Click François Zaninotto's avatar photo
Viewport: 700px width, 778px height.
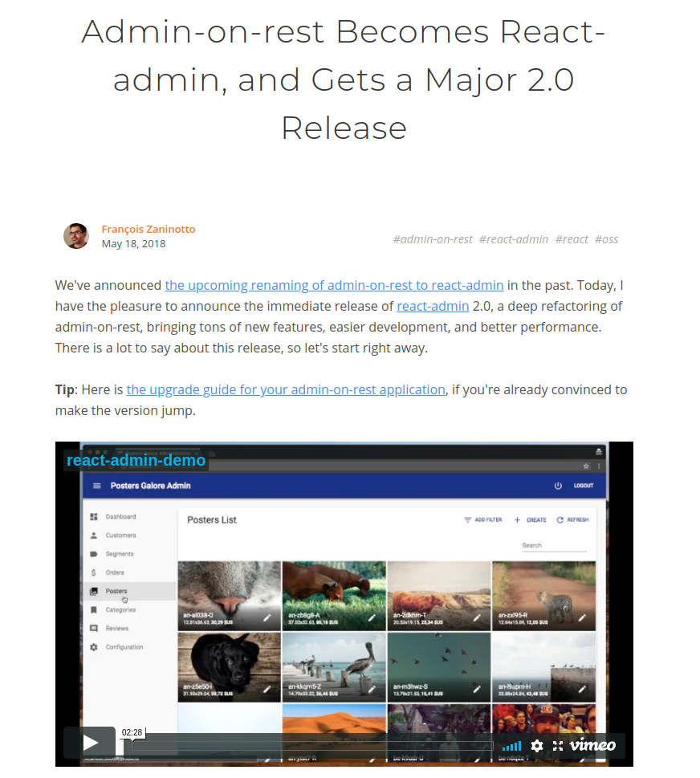click(x=76, y=236)
